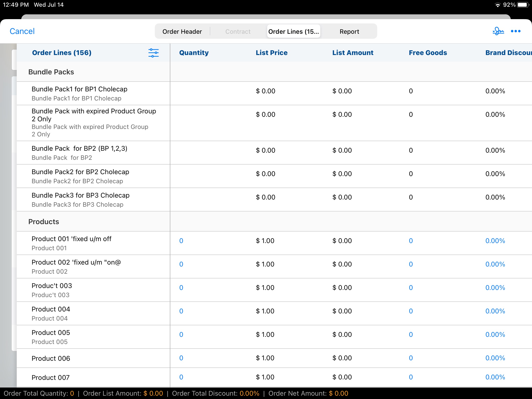Sort by the List Price column header

[x=271, y=53]
